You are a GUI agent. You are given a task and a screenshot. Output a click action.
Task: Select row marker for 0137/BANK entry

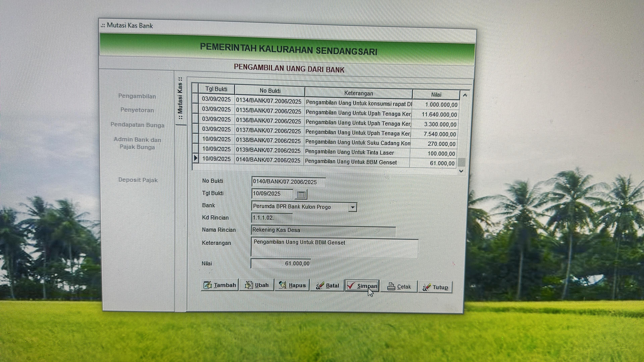pyautogui.click(x=196, y=129)
